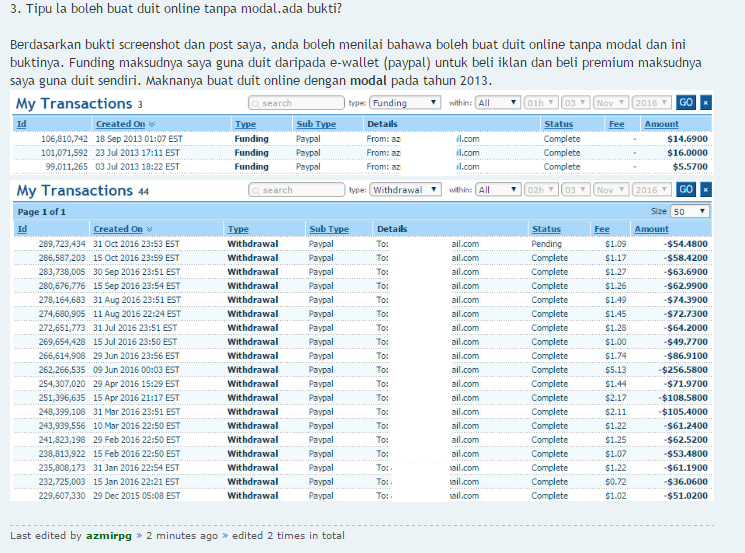The image size is (745, 553).
Task: Click the -$36.0600 withdrawal amount
Action: pyautogui.click(x=685, y=482)
